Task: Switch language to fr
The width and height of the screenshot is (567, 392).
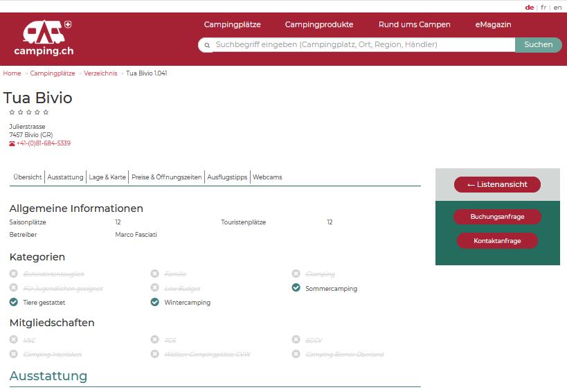Action: (543, 7)
